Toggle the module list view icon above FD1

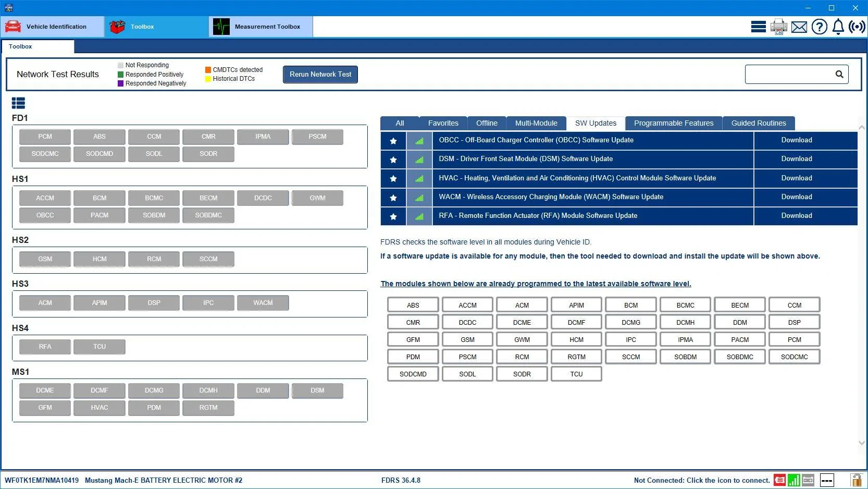(18, 103)
